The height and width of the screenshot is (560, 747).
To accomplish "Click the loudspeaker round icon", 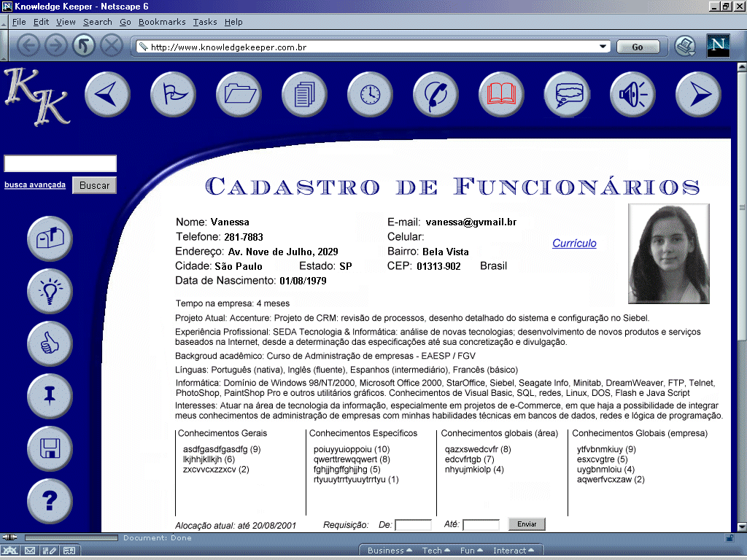I will point(632,94).
